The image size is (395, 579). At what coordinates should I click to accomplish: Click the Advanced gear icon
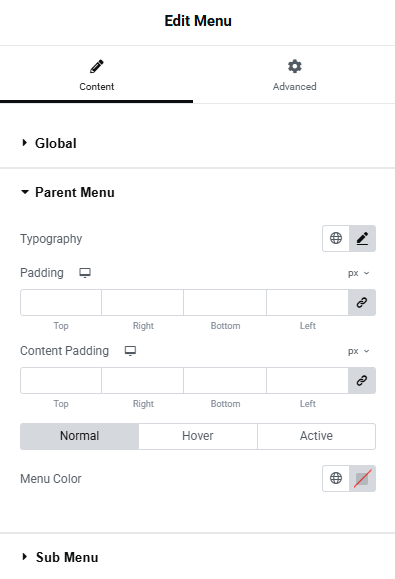coord(295,66)
